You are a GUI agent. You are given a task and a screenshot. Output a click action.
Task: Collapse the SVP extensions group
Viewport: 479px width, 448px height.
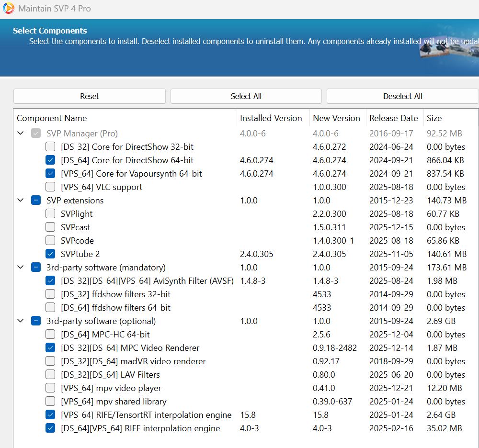point(21,201)
